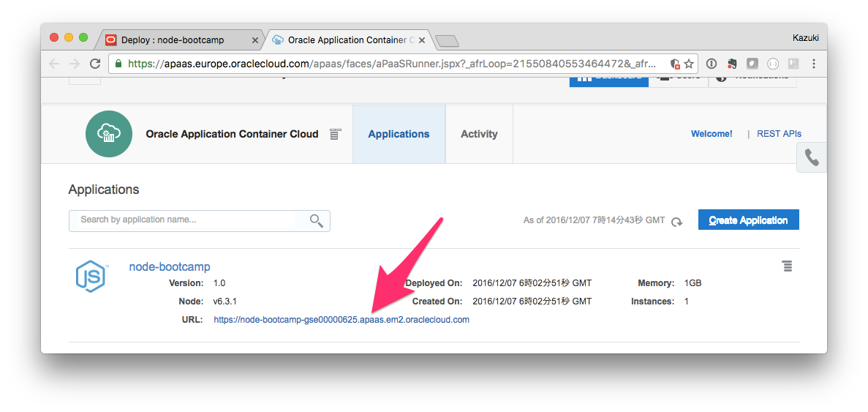Click the Node.js JS application icon
Screen dimensions: 868x412
91,276
